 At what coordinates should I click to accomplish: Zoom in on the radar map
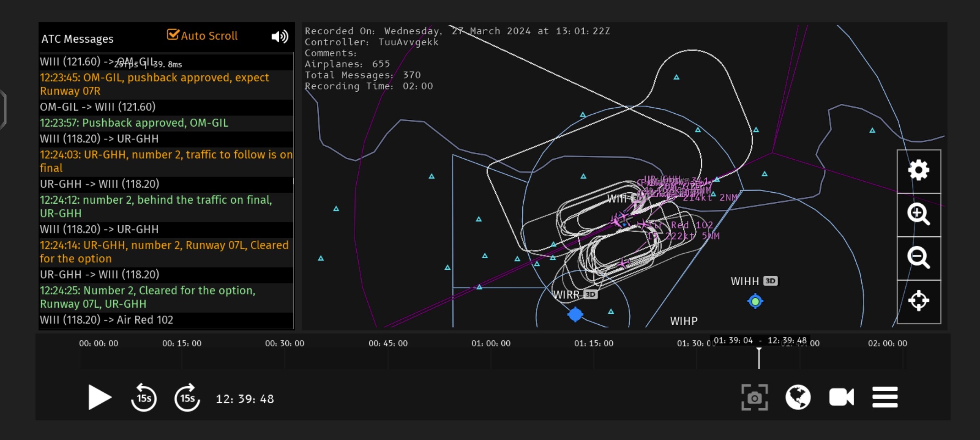click(x=918, y=214)
